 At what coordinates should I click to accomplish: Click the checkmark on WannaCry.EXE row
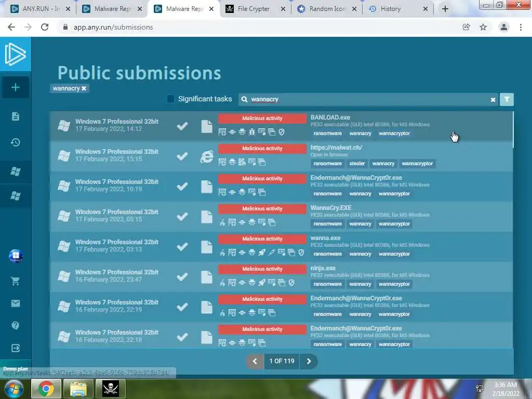[182, 217]
